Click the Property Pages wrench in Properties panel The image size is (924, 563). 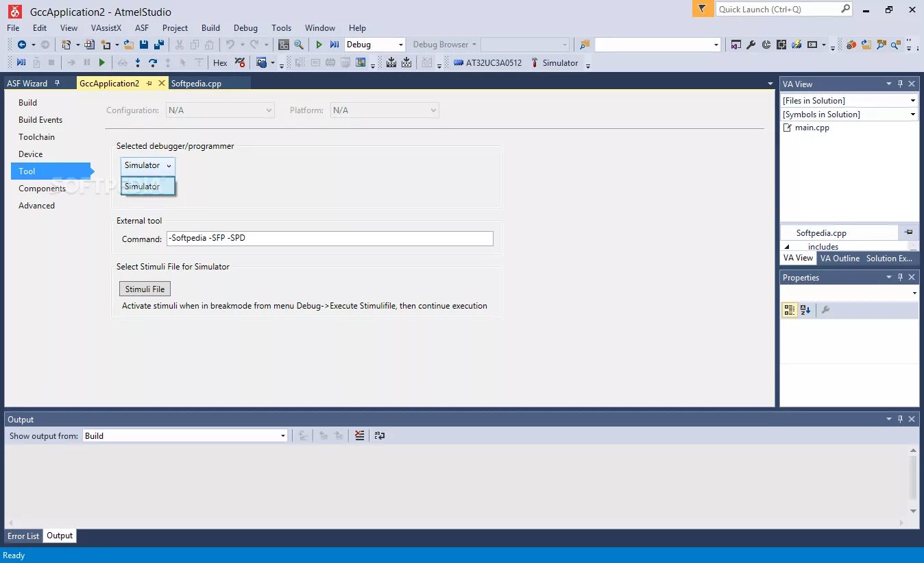point(825,310)
